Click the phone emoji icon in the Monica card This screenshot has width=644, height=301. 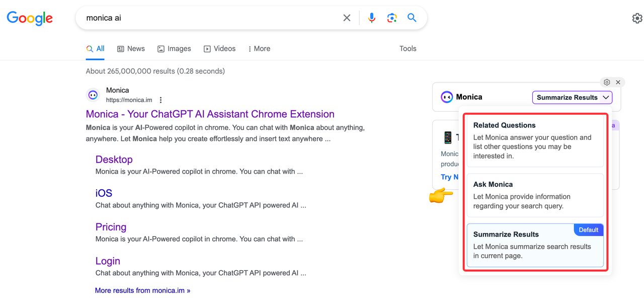[448, 137]
